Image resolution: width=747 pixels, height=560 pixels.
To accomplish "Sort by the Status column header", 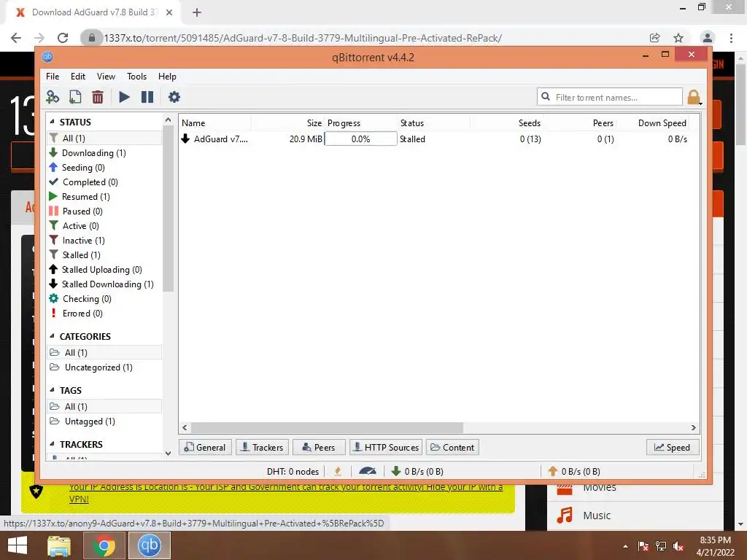I will coord(433,122).
